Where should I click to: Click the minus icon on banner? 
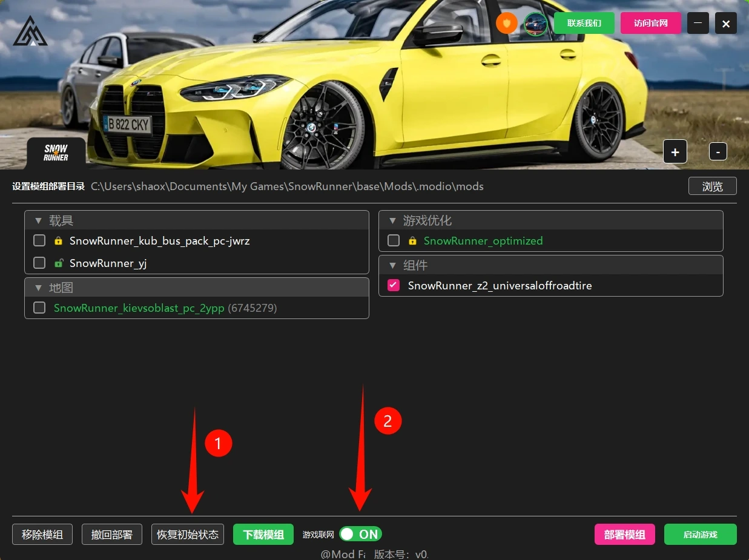(718, 152)
